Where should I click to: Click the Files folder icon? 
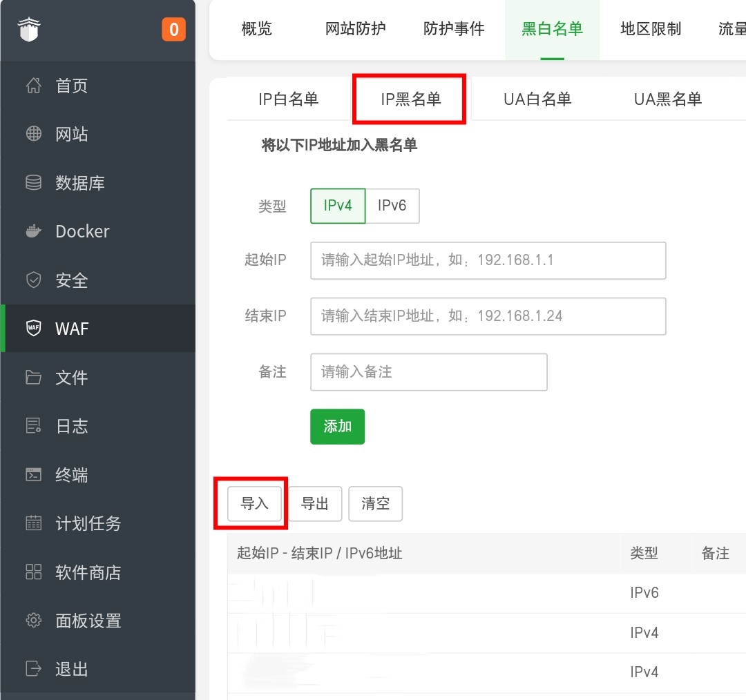(33, 378)
